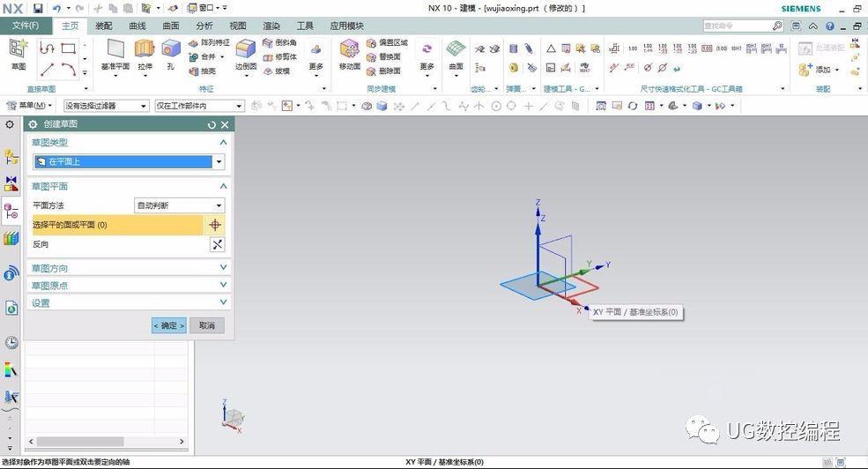Click the Reverse Direction (反向) icon button
The width and height of the screenshot is (868, 469).
217,244
